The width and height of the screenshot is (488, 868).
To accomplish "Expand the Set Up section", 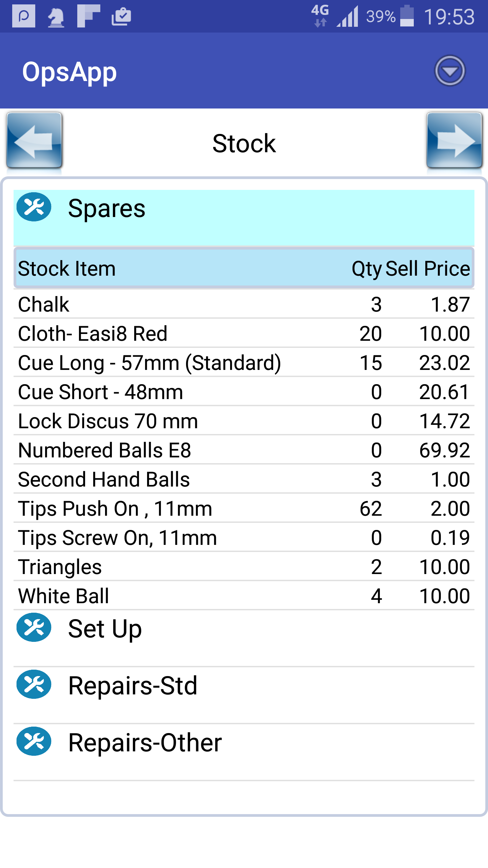I will point(244,638).
